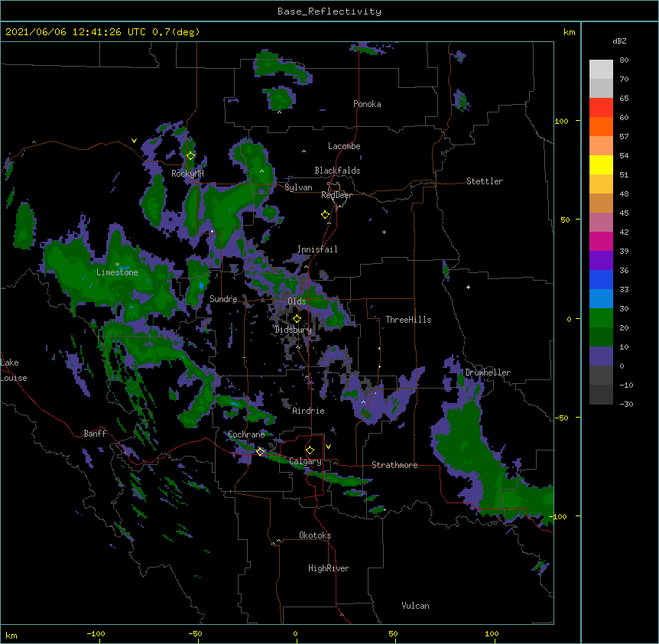Click the yellow diamond marker between Olds and Didsbury

(297, 319)
